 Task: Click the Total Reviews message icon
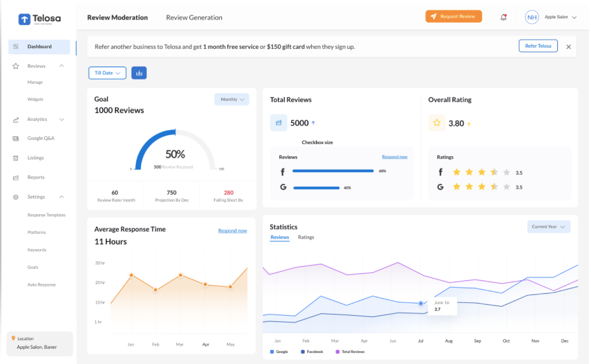(278, 123)
